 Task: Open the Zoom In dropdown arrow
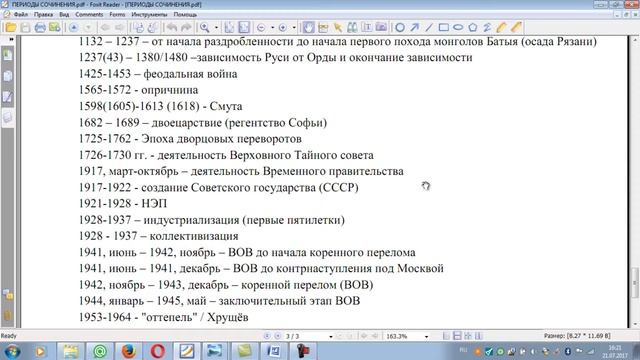click(294, 27)
